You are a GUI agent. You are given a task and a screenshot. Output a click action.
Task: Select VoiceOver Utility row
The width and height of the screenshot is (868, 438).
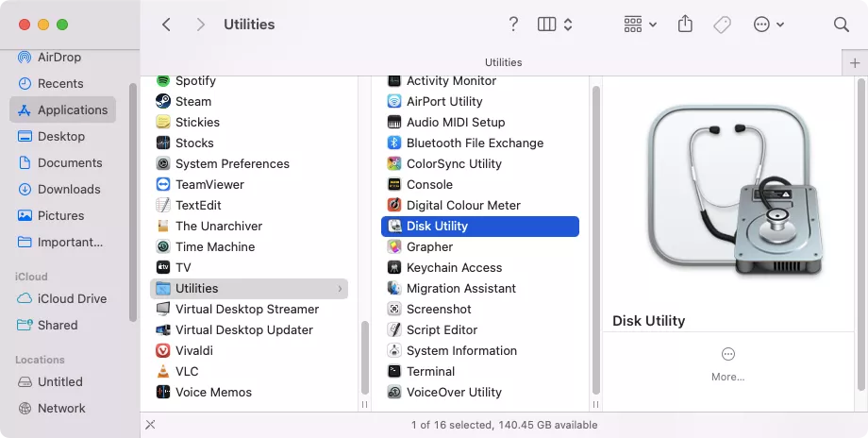tap(480, 392)
